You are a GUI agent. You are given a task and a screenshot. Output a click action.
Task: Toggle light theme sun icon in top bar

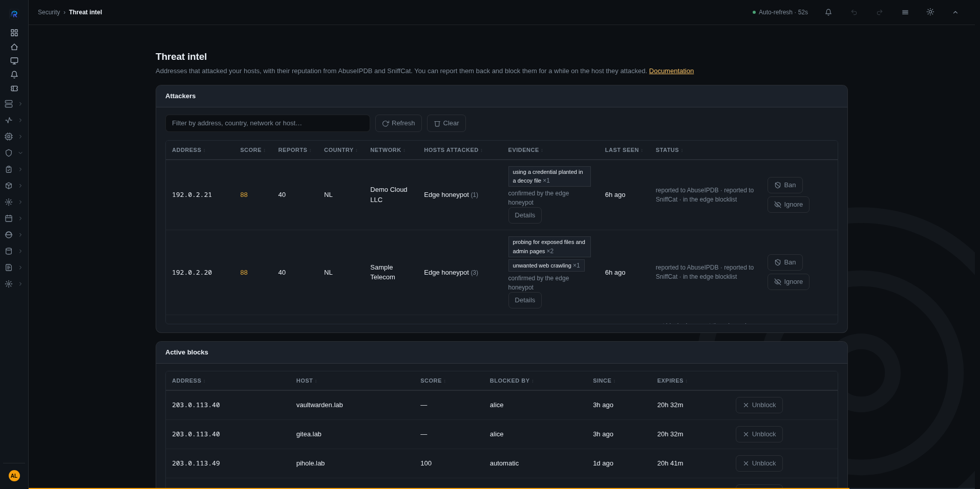[930, 12]
